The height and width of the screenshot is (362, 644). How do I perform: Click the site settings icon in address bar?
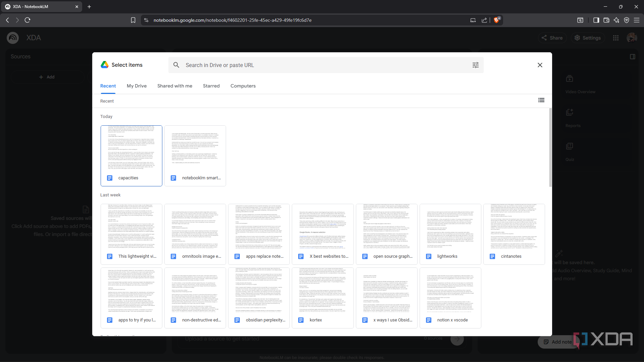click(x=146, y=20)
